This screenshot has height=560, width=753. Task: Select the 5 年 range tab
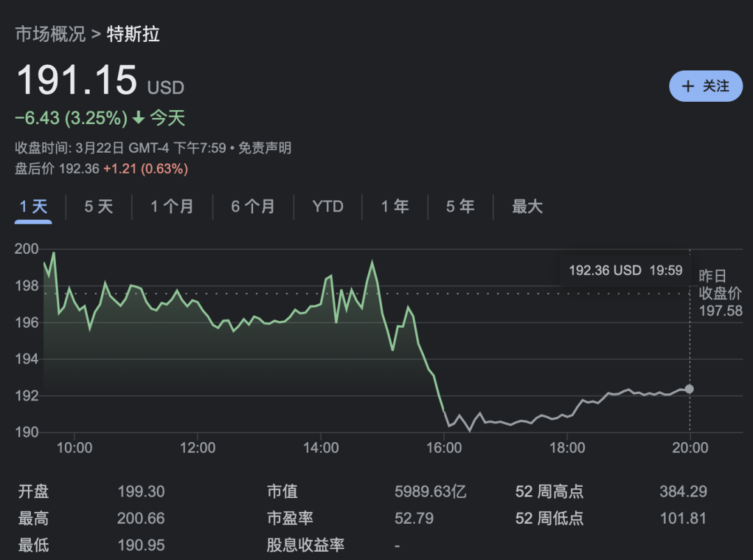pos(460,206)
